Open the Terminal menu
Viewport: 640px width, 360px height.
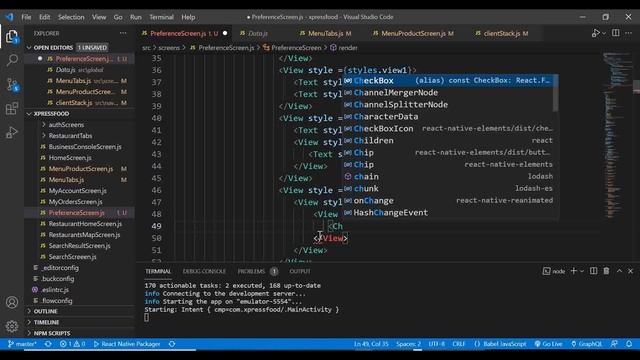point(161,17)
